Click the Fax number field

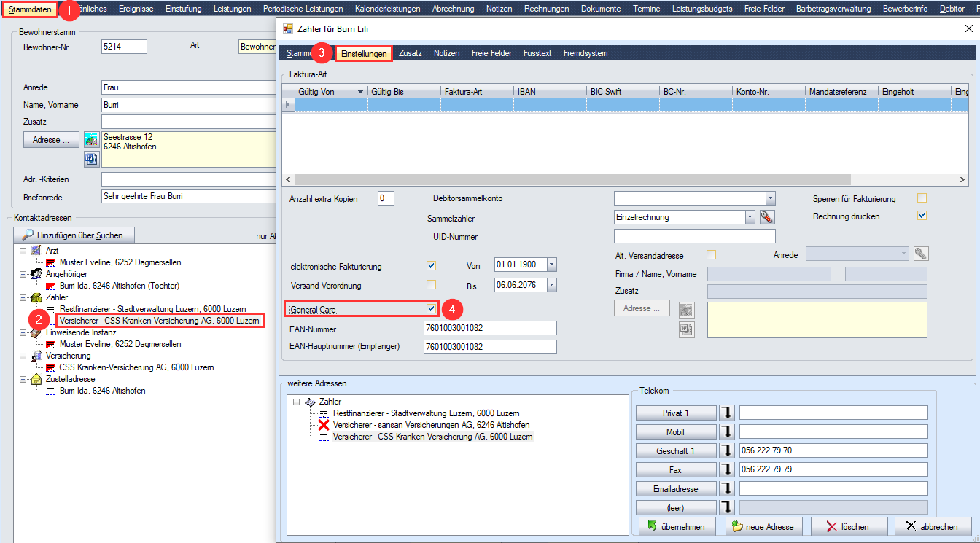coord(833,470)
